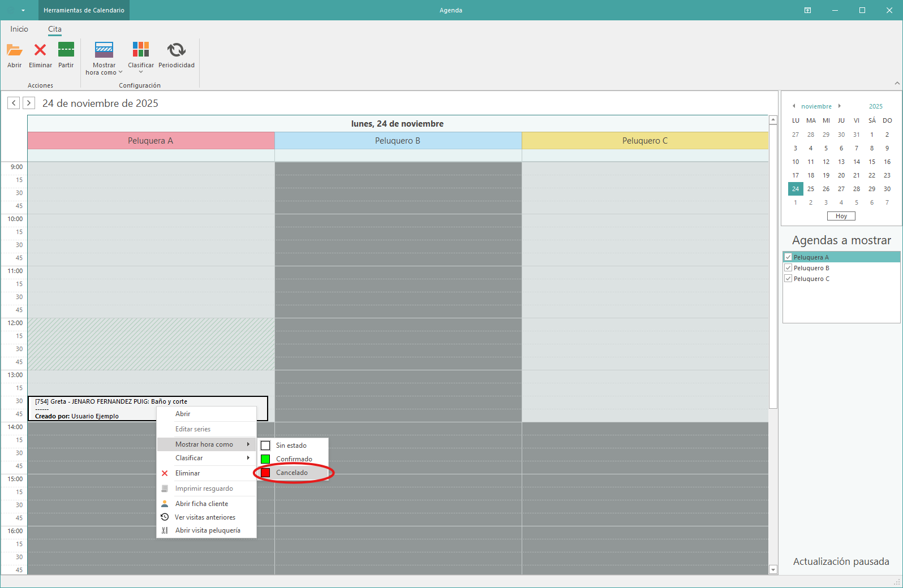
Task: Toggle Peluquero C agenda checkbox
Action: click(788, 279)
